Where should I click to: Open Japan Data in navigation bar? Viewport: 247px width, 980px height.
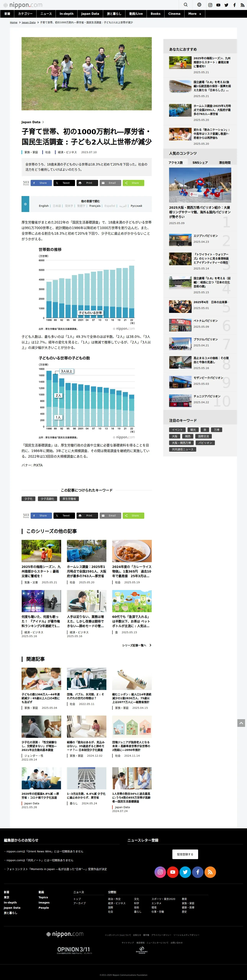90,14
